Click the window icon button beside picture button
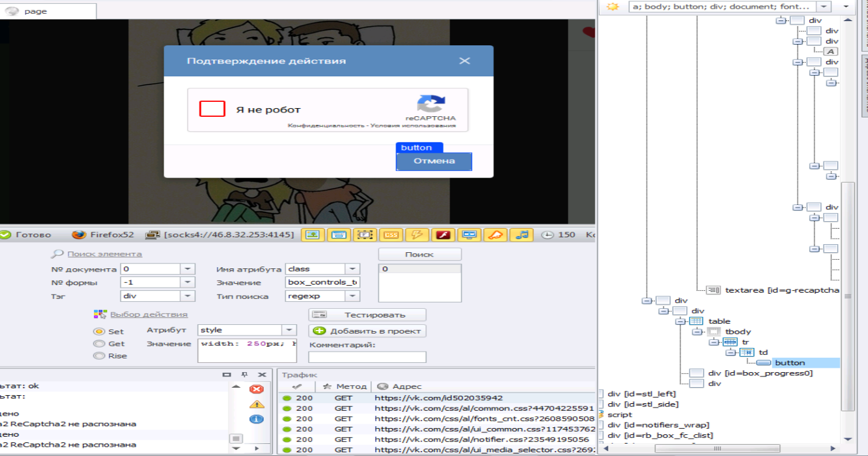The image size is (868, 456). coord(339,235)
